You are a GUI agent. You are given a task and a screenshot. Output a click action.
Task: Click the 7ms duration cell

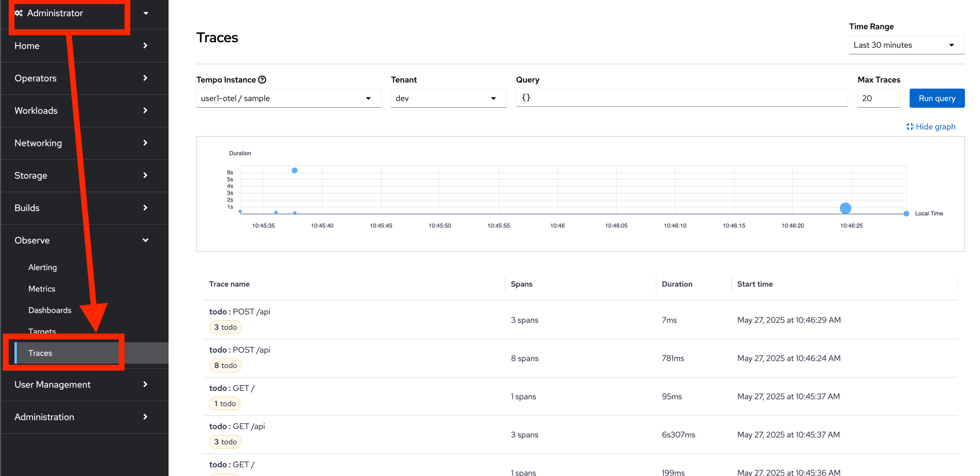(x=669, y=320)
